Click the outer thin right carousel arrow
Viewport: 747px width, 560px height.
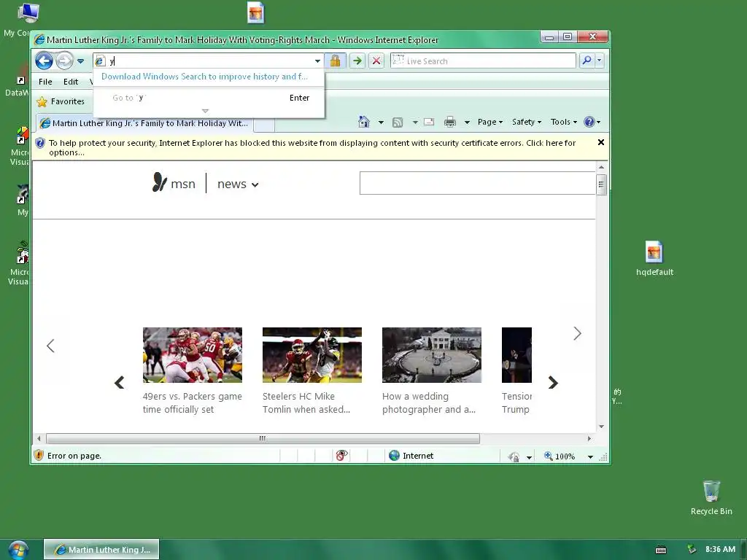click(x=578, y=333)
